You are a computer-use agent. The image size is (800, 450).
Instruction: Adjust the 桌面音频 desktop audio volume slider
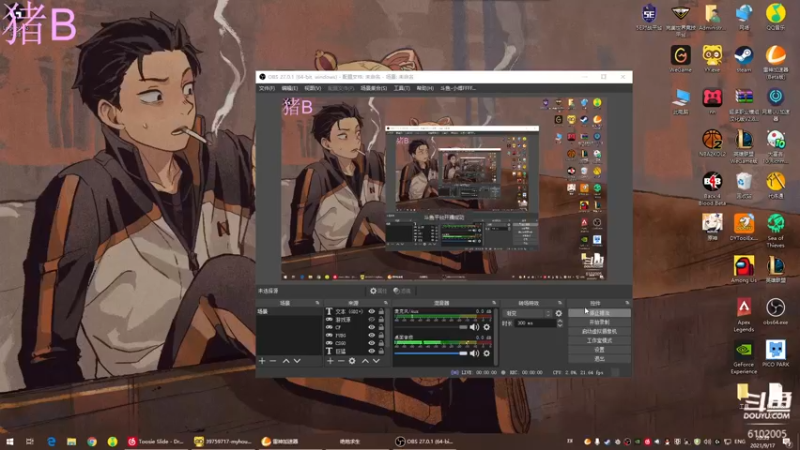coord(431,353)
